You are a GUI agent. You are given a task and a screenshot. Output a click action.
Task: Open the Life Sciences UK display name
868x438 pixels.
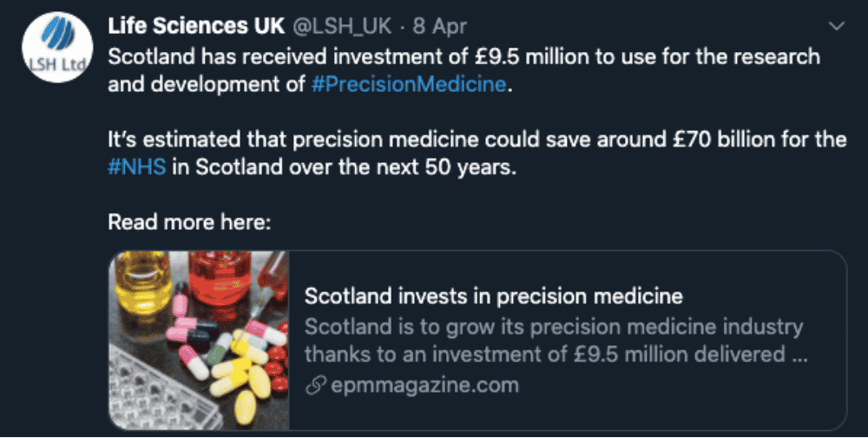[x=196, y=26]
